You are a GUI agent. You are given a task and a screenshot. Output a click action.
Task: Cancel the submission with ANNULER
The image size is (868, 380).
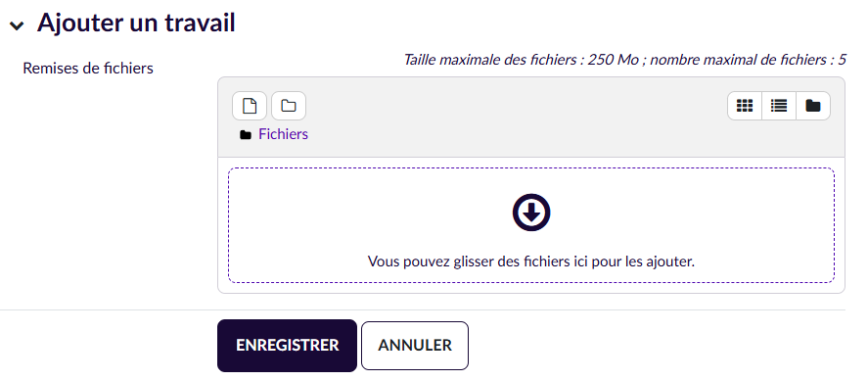415,346
